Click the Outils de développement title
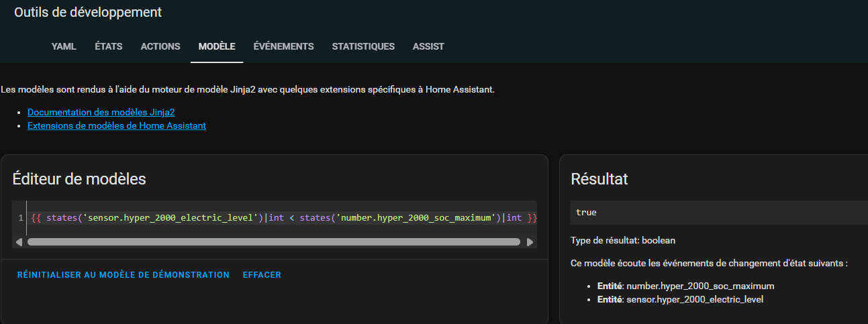Image resolution: width=868 pixels, height=324 pixels. point(88,12)
